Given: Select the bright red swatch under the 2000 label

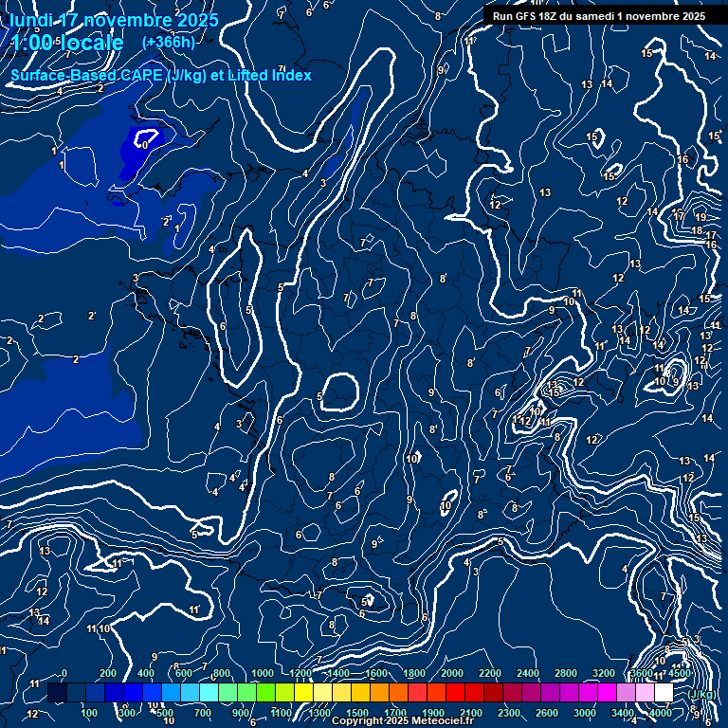Looking at the screenshot, I should 455,692.
